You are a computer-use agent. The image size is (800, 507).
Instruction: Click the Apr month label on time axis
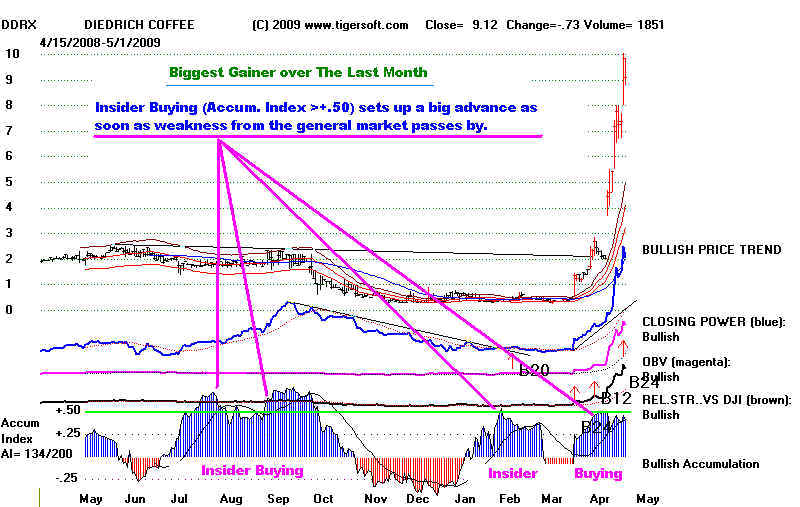599,499
